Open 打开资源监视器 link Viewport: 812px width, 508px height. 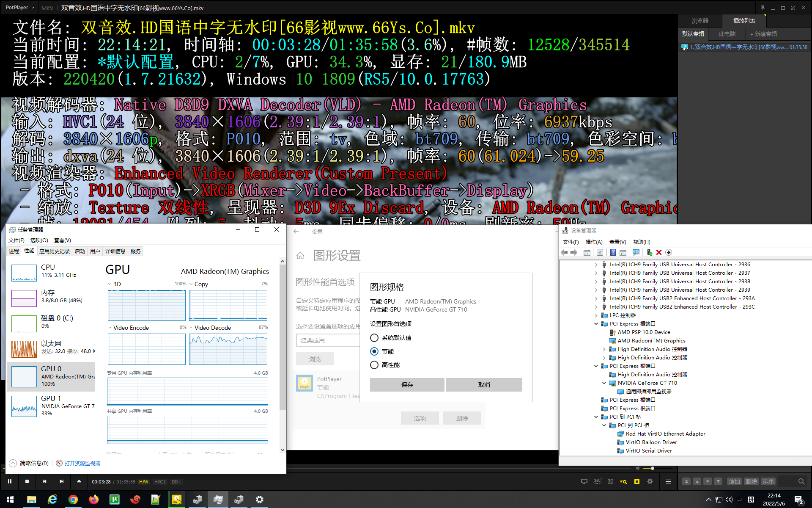point(82,463)
